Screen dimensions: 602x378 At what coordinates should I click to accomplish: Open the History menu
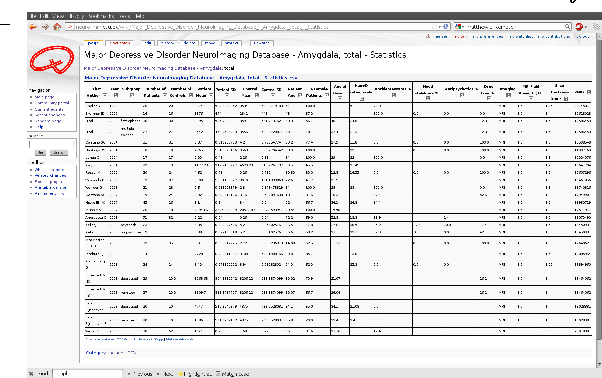pos(77,16)
